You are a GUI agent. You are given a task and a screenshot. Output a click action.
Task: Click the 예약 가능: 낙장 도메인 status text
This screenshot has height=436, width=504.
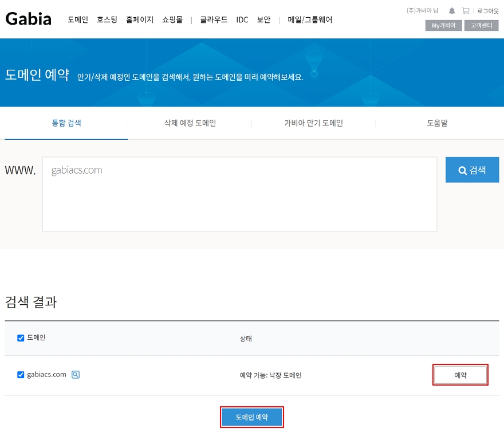click(x=271, y=375)
